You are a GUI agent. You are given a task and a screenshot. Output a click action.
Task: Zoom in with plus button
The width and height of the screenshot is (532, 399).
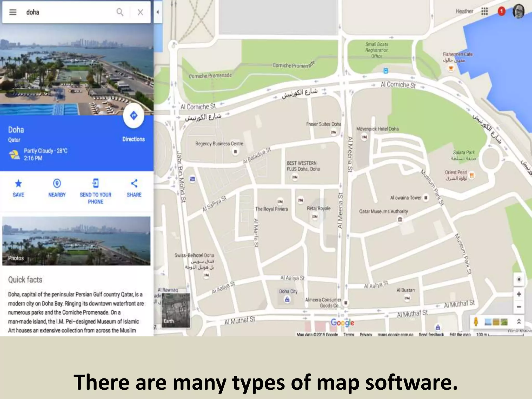tap(519, 294)
